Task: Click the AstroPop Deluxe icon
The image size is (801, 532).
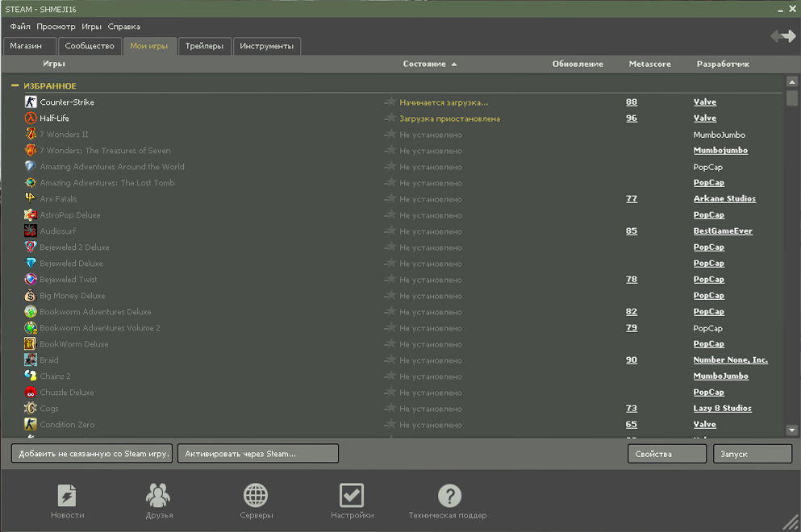Action: [x=31, y=215]
